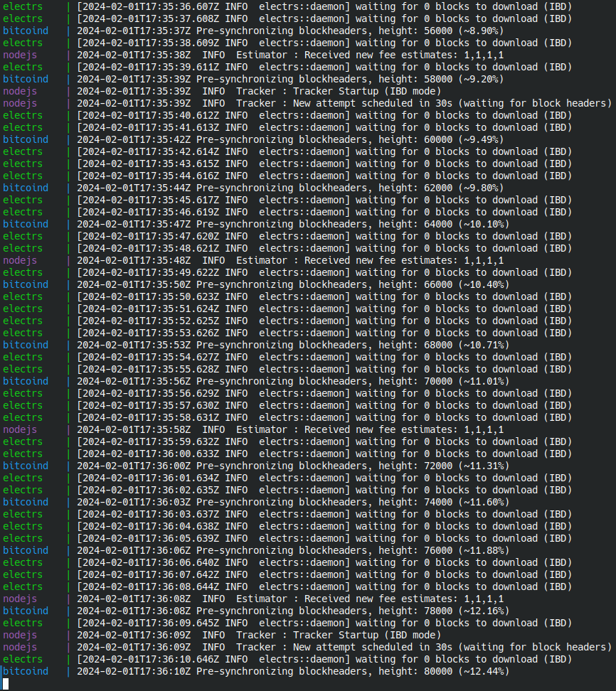Click the nodejs Tracker Startup line at 17:35:39Z
This screenshot has width=616, height=691.
click(222, 91)
